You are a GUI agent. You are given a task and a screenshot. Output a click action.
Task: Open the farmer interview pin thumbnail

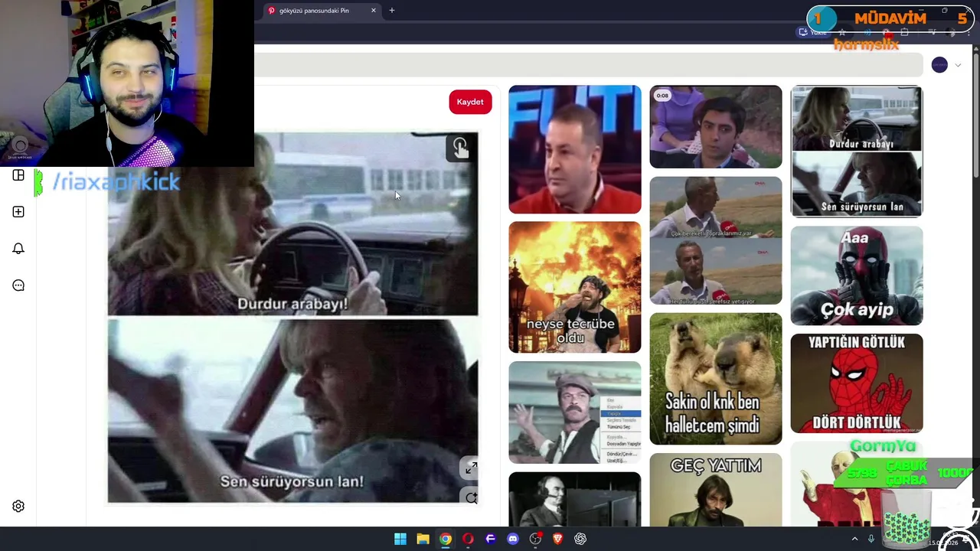(716, 240)
